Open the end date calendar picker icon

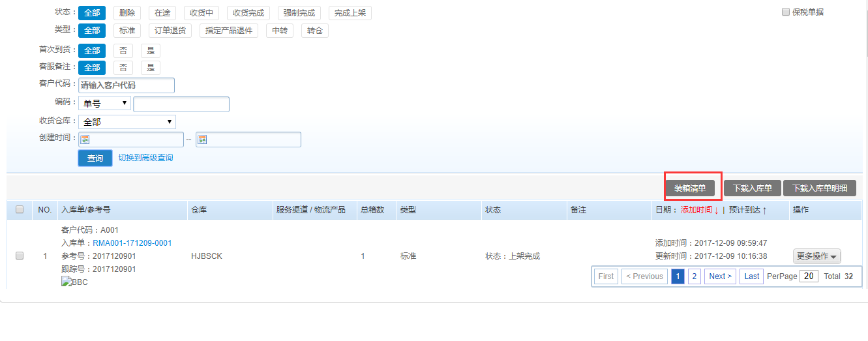click(x=202, y=140)
